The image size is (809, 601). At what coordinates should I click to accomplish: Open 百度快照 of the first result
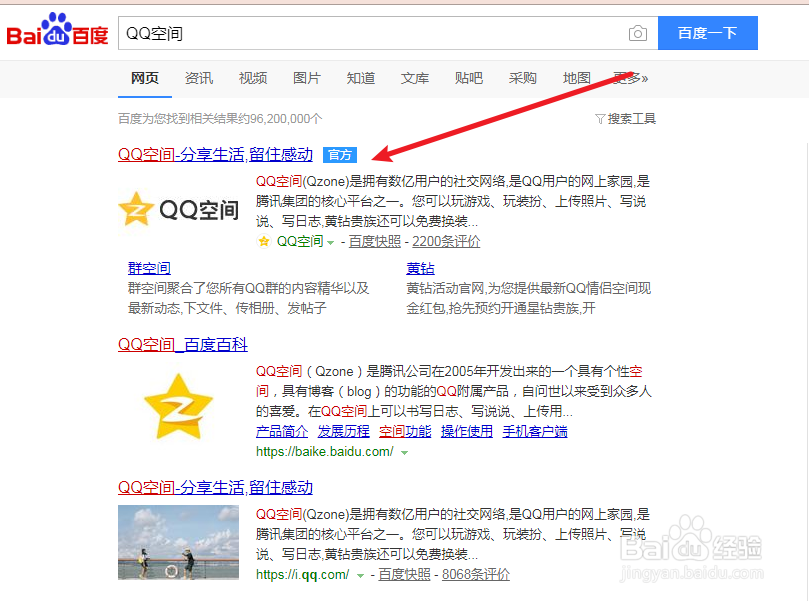[375, 241]
